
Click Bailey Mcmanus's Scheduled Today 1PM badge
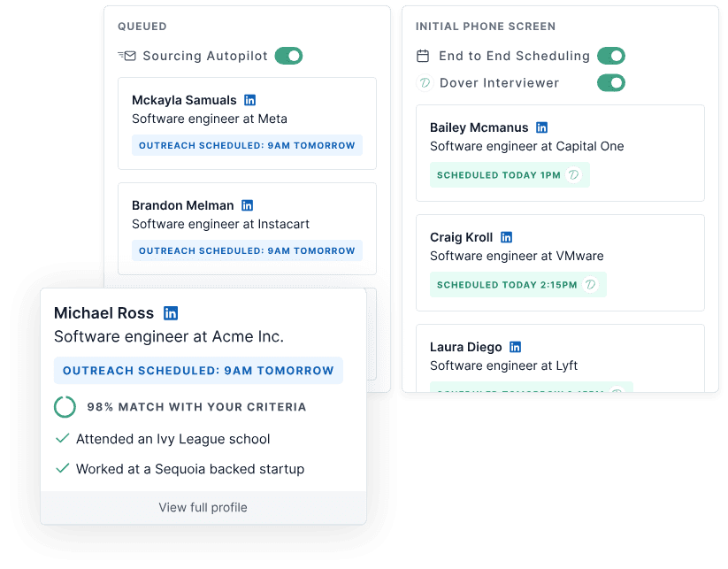[509, 174]
